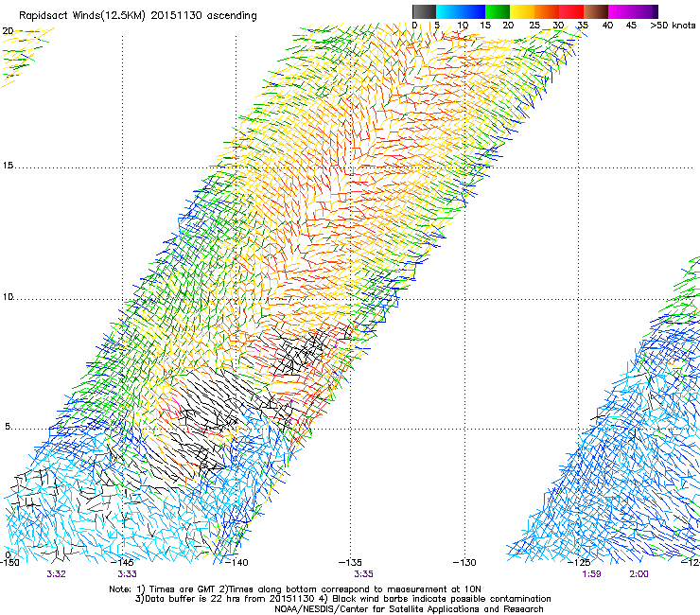
Task: Click the longitude label '-125'
Action: pyautogui.click(x=579, y=562)
